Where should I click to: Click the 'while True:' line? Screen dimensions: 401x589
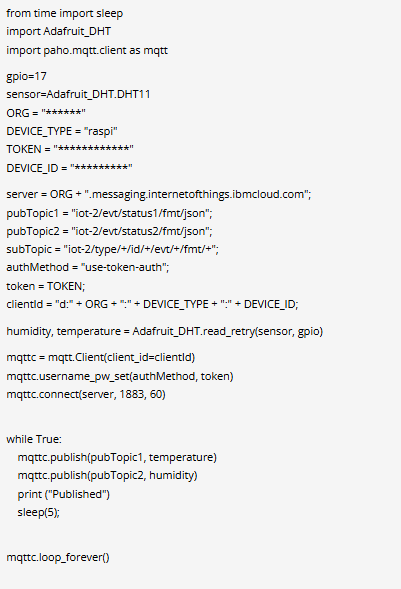(x=34, y=439)
